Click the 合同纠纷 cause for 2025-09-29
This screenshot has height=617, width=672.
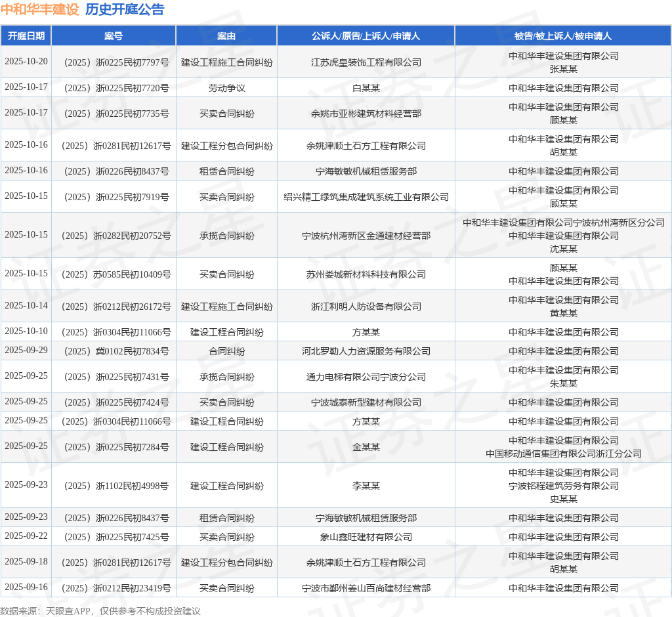[226, 352]
